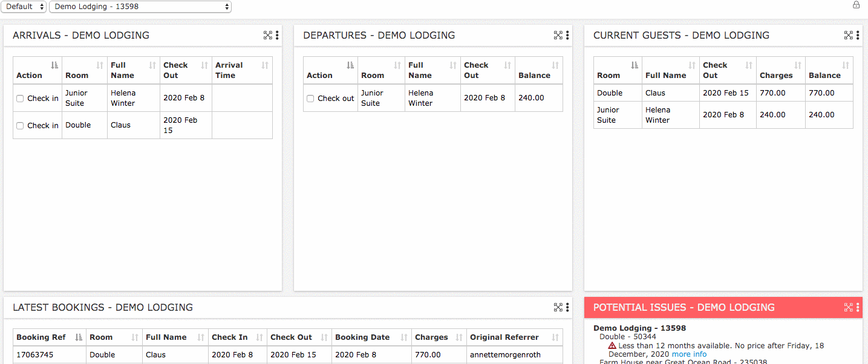Open the Arrivals panel three-dot menu
This screenshot has height=364, width=868.
point(277,35)
